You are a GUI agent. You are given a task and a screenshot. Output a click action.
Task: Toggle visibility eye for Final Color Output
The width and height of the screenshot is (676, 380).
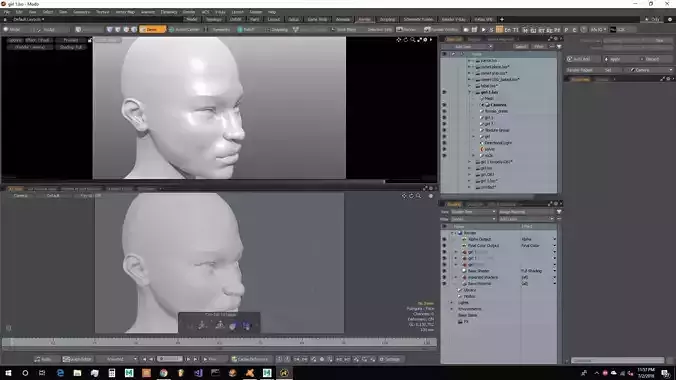tap(444, 246)
